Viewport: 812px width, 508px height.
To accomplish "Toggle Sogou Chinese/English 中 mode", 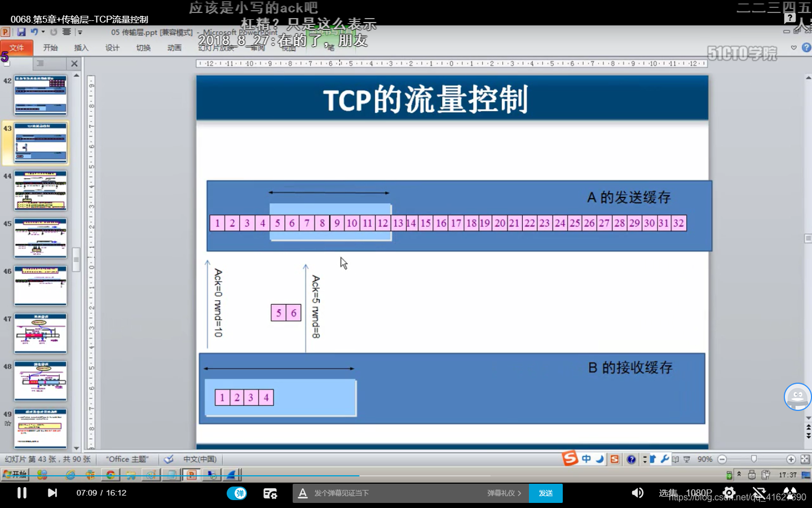I will 586,459.
